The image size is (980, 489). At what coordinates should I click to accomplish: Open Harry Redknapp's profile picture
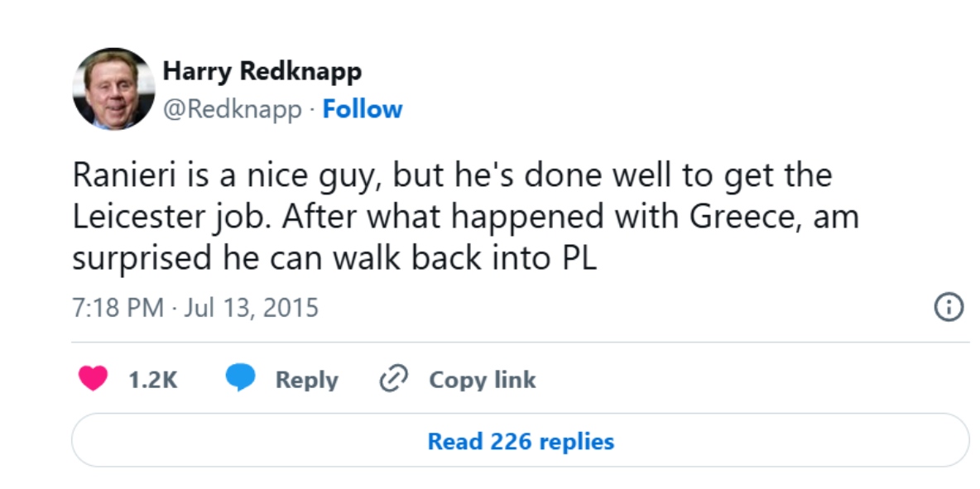point(113,89)
